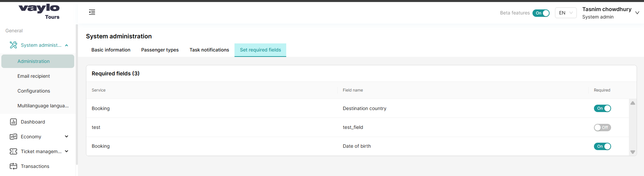The height and width of the screenshot is (176, 644).
Task: Disable required for Date of birth
Action: pos(602,146)
